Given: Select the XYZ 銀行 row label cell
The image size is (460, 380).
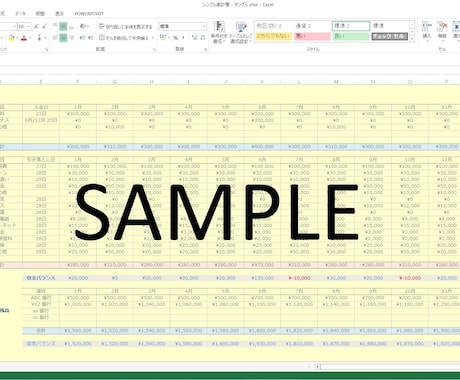Looking at the screenshot, I should (x=41, y=304).
